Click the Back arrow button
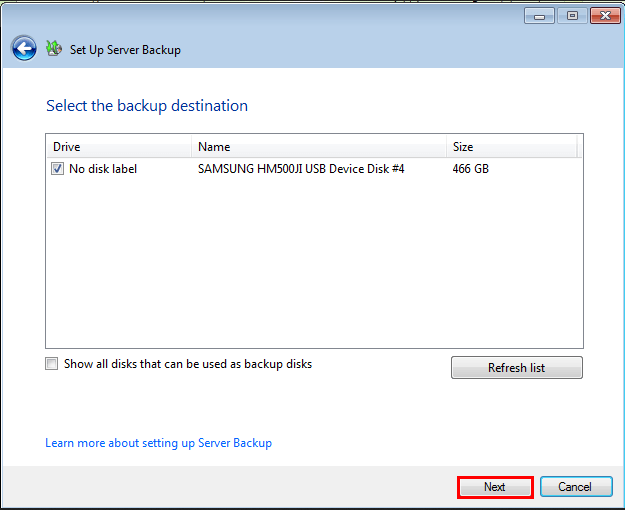This screenshot has height=510, width=625. [24, 48]
